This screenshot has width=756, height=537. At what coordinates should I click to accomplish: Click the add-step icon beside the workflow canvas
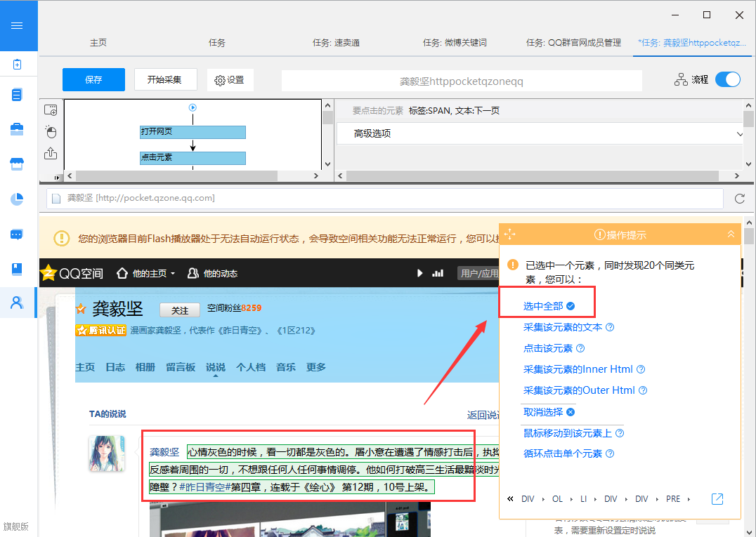pyautogui.click(x=51, y=110)
